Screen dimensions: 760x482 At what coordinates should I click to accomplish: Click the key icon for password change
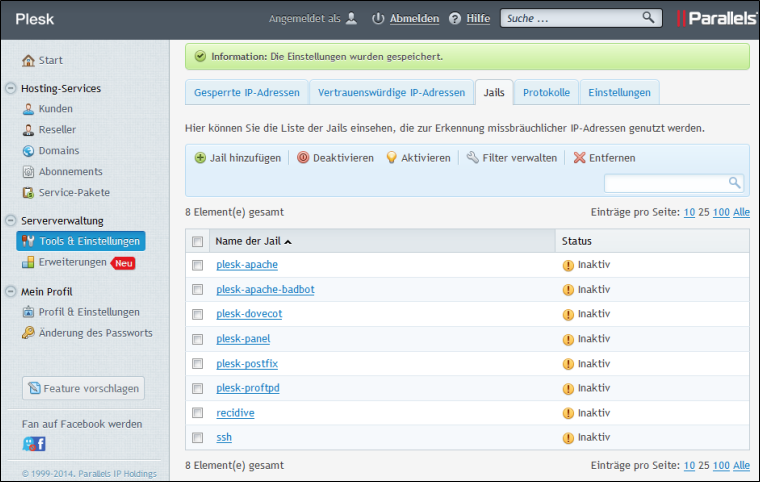tap(28, 333)
